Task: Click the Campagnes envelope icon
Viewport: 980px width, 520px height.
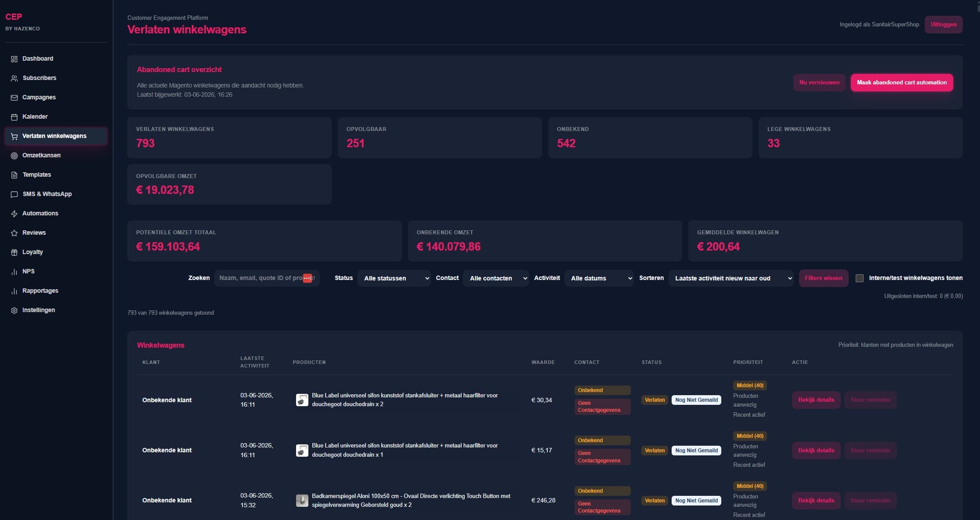Action: (x=14, y=98)
